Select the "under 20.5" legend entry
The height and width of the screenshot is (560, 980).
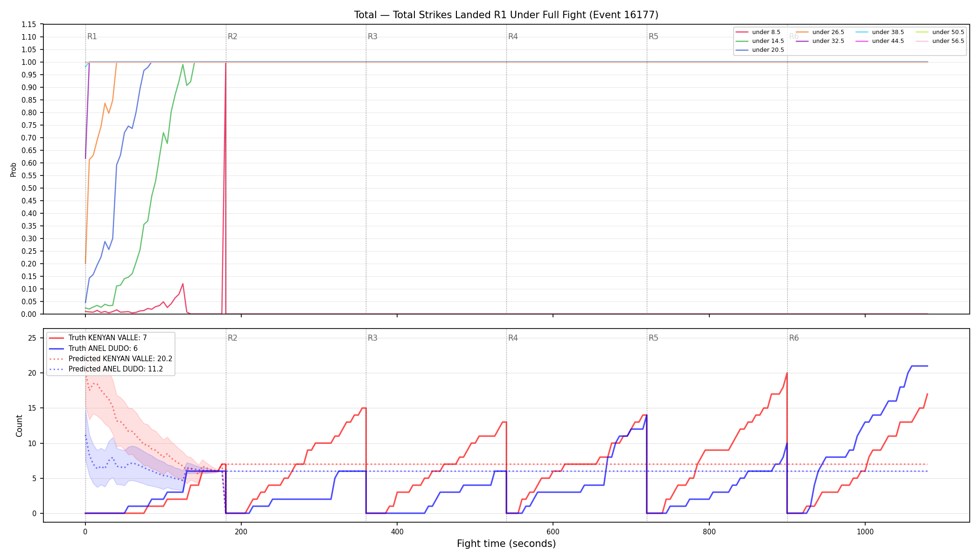point(760,50)
